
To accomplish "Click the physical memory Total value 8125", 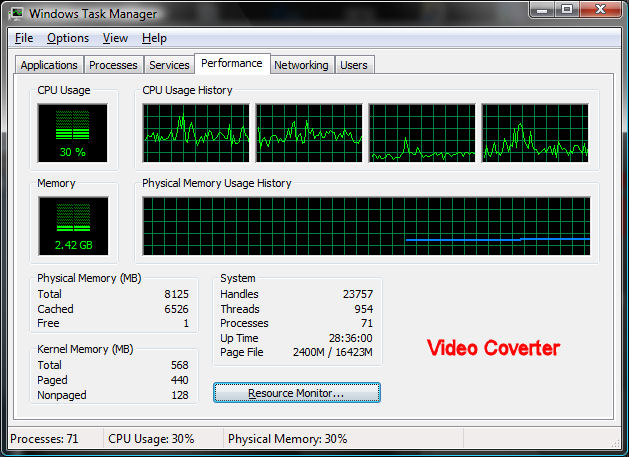I will tap(177, 294).
